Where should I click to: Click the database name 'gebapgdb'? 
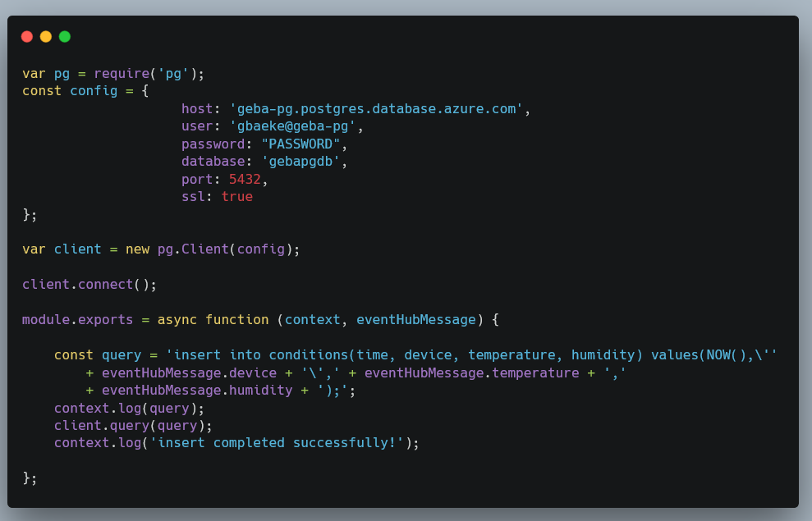tap(300, 162)
